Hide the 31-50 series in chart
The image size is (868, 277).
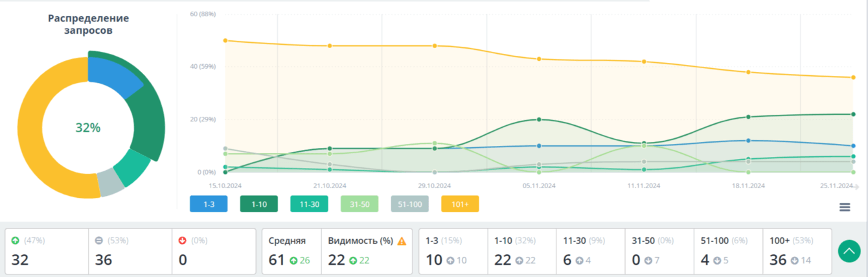(x=360, y=204)
